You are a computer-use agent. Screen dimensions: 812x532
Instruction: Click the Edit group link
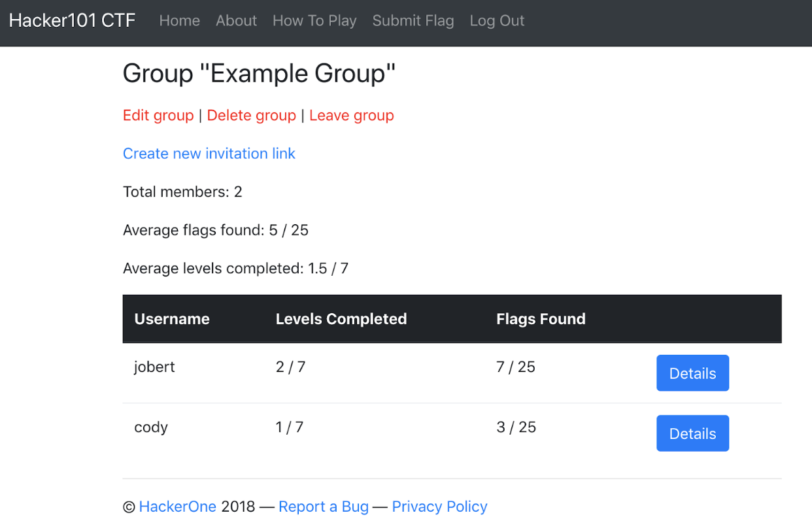tap(158, 116)
